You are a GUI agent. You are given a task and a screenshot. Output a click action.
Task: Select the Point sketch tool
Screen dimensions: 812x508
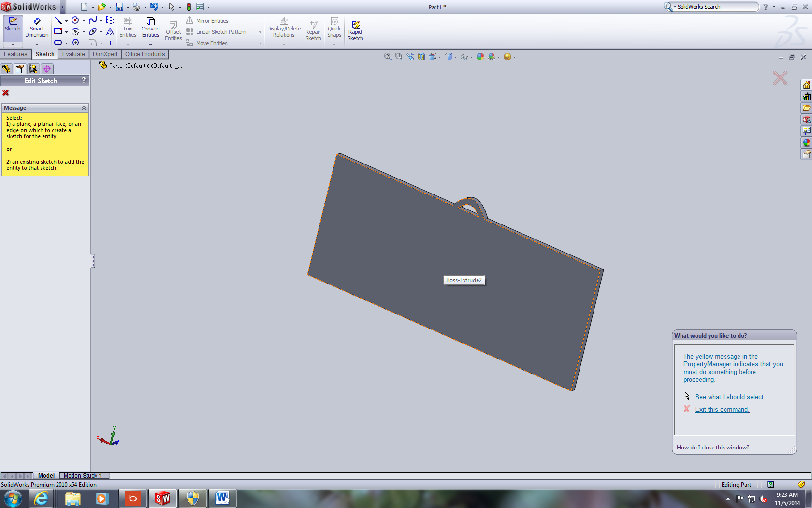110,43
